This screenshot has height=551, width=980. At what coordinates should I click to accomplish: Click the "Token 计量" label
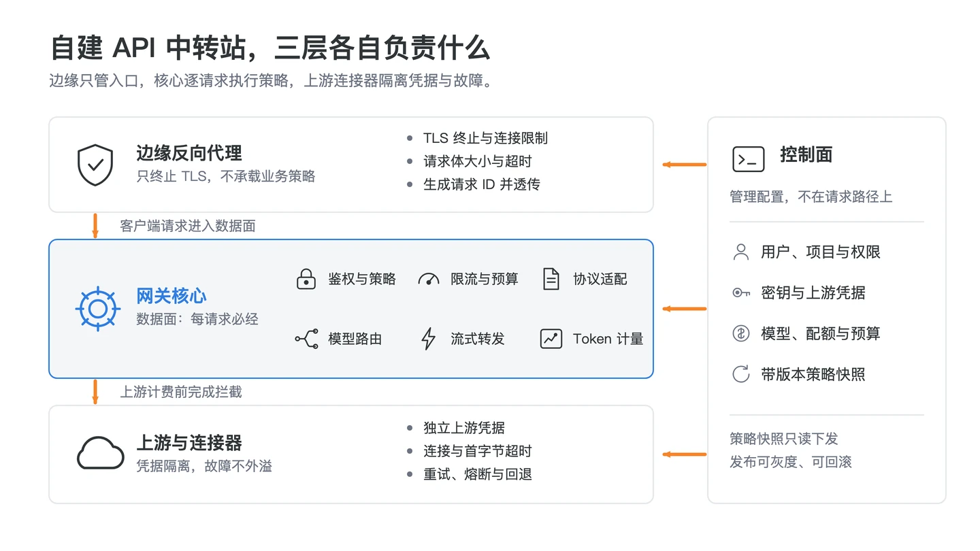click(x=608, y=339)
